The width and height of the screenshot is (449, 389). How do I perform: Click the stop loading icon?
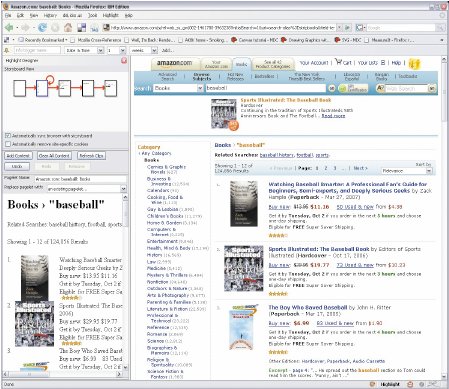click(x=55, y=28)
